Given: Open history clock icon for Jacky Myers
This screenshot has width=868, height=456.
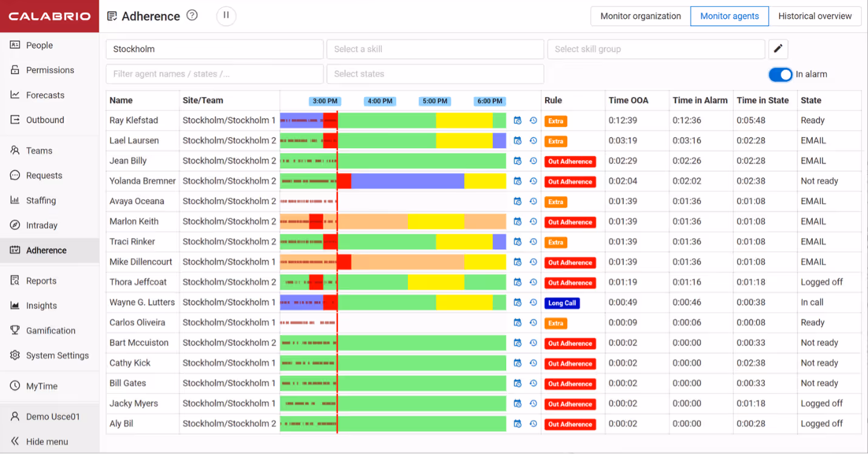Looking at the screenshot, I should (x=533, y=404).
